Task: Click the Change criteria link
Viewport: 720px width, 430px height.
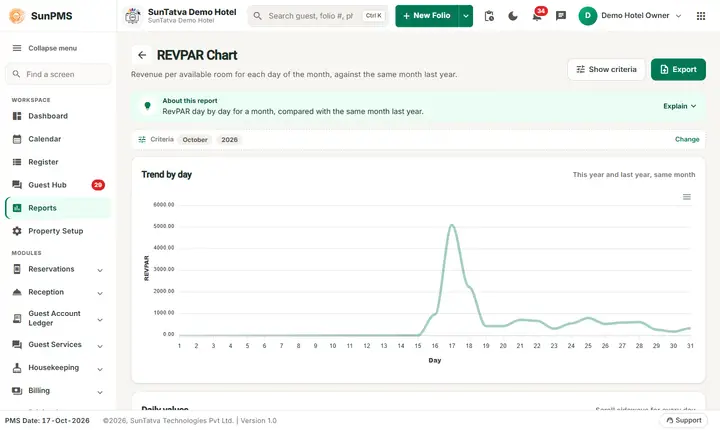Action: pyautogui.click(x=687, y=139)
